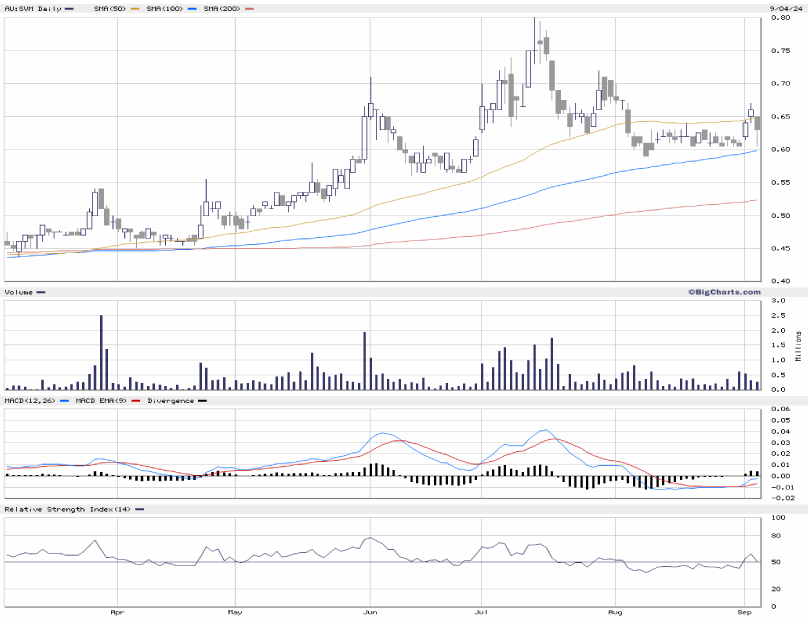Click the May label on the time axis
Screen dimensions: 808x619
click(x=234, y=610)
